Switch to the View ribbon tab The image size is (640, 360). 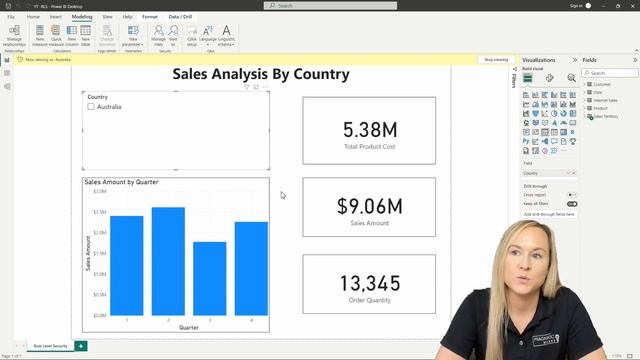coord(107,17)
